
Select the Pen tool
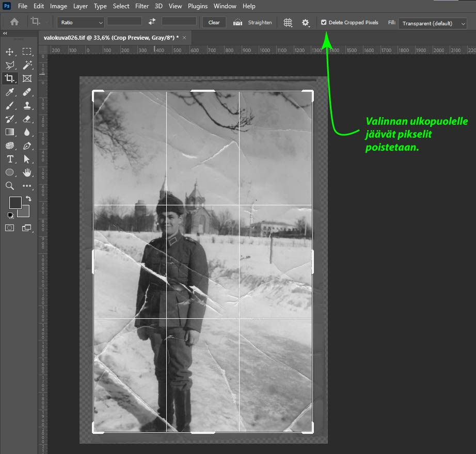click(x=27, y=146)
